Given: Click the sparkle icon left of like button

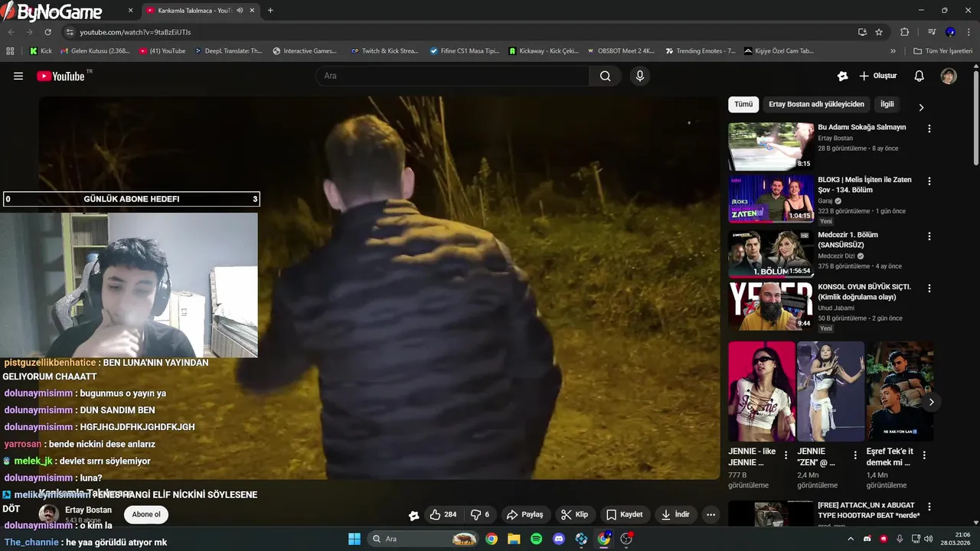Looking at the screenshot, I should pos(414,515).
